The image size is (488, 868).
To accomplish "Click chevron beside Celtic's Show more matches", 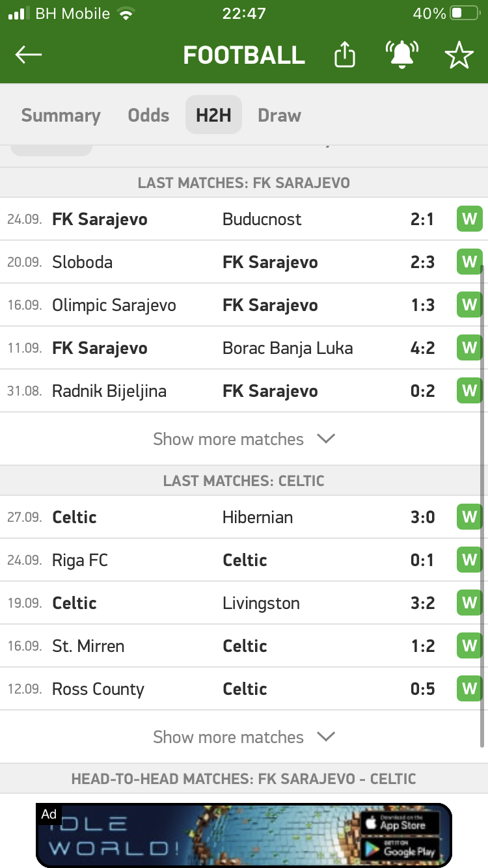I will (x=325, y=737).
